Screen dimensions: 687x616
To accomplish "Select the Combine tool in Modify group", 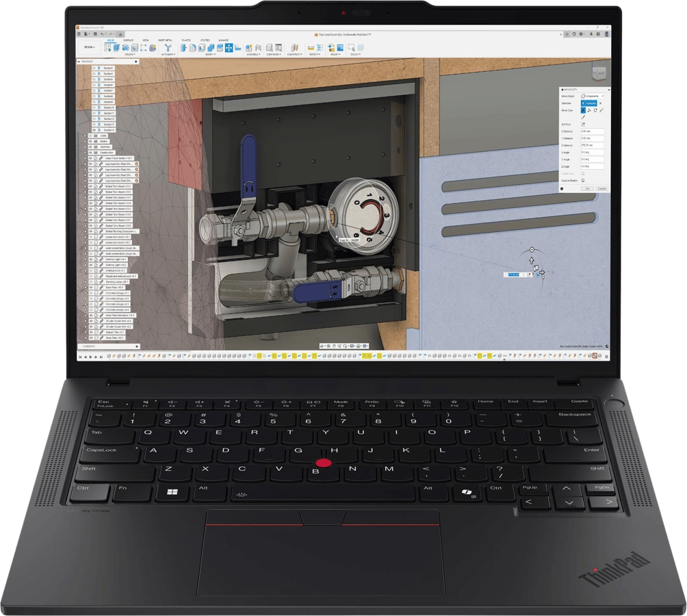I will [x=211, y=47].
